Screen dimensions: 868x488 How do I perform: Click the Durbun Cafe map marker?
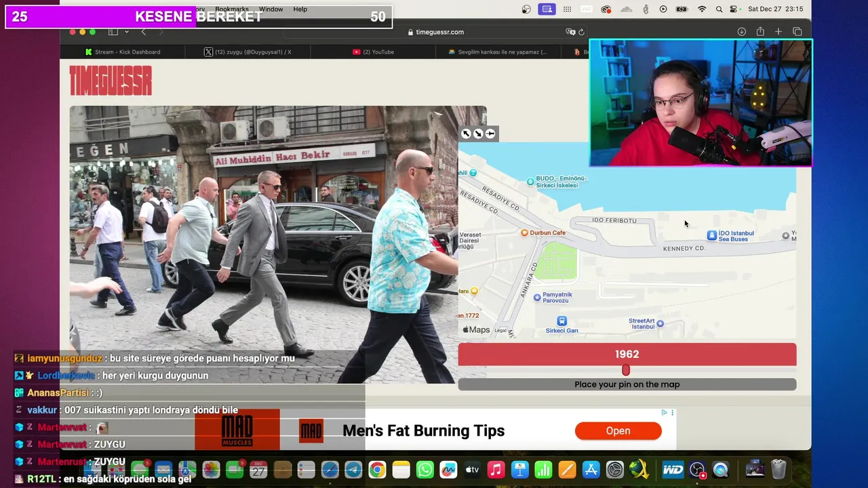pyautogui.click(x=524, y=232)
